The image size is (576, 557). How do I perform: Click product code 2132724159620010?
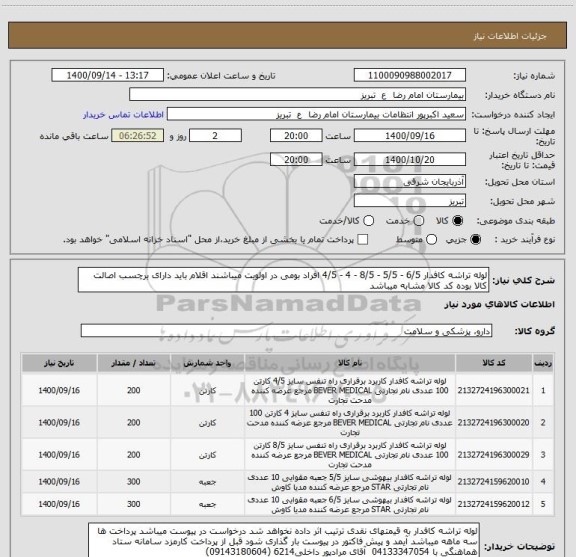coord(493,482)
